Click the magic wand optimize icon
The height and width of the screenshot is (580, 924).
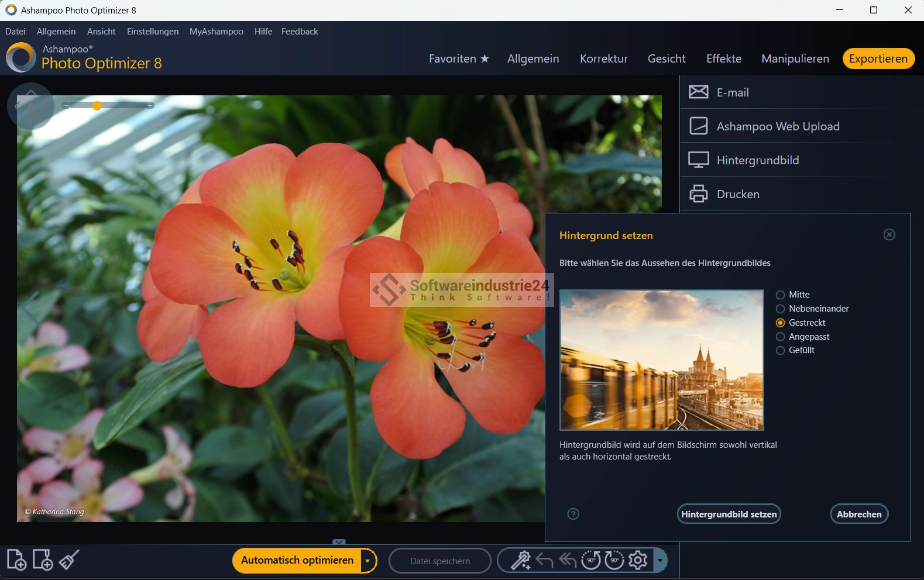tap(520, 560)
